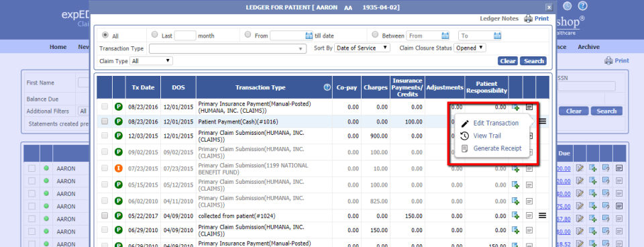
Task: Click add-transaction icon in 06/29/2010 claim submission row
Action: [x=515, y=230]
